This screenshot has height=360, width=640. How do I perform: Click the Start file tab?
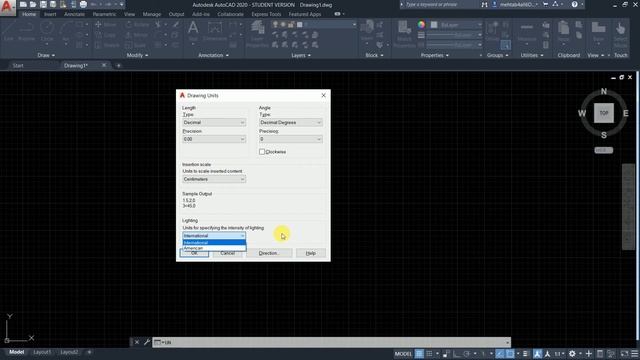[18, 65]
